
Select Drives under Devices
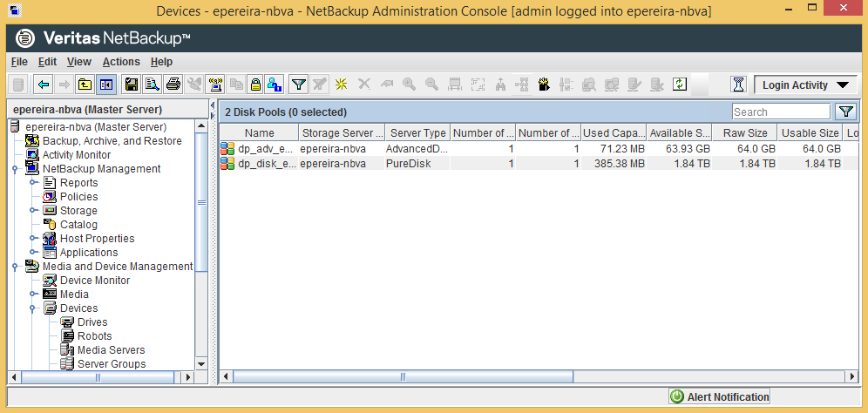coord(92,322)
